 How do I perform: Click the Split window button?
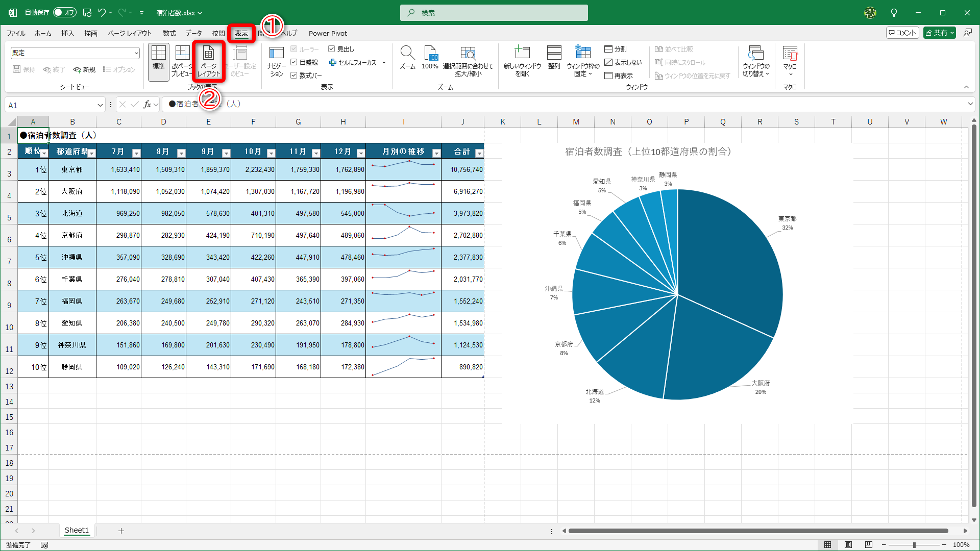[616, 49]
